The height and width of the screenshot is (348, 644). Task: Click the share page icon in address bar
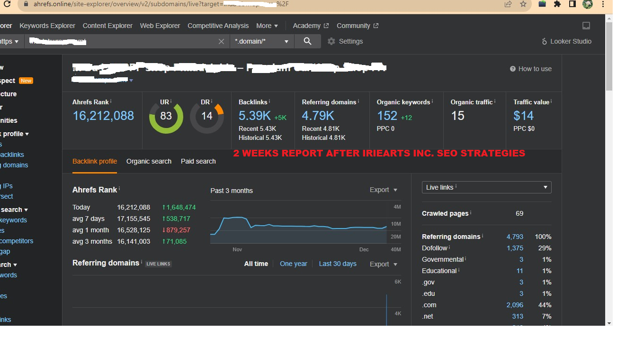[x=508, y=4]
